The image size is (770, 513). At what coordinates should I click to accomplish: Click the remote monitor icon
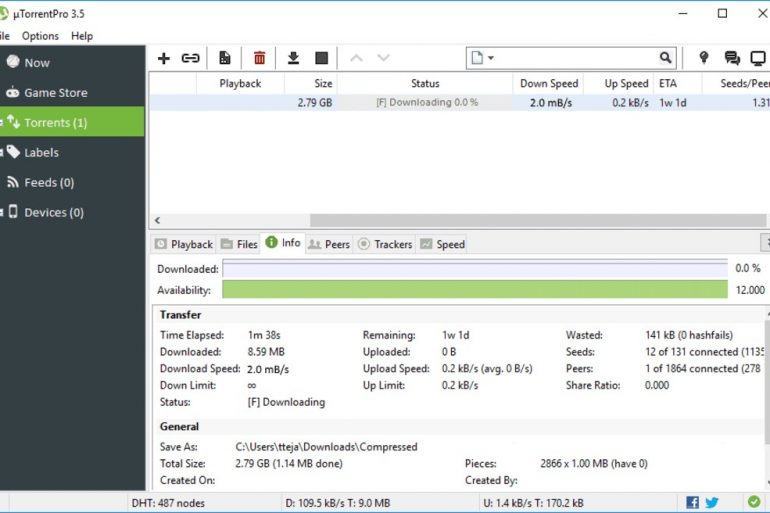click(x=758, y=58)
